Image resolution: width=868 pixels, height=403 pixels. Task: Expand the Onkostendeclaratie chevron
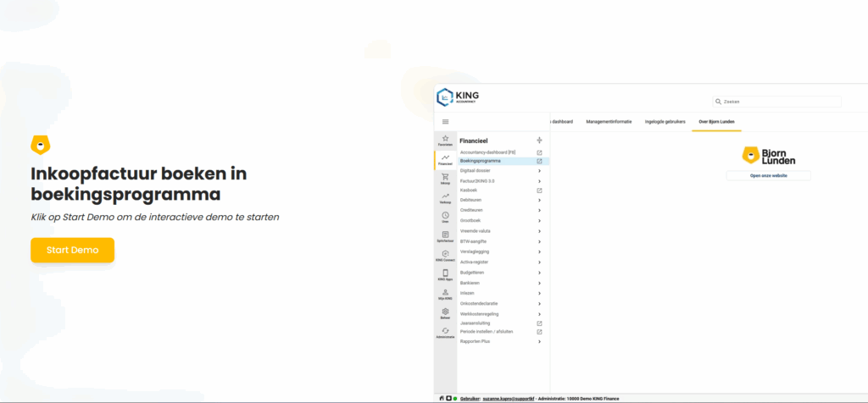tap(539, 304)
